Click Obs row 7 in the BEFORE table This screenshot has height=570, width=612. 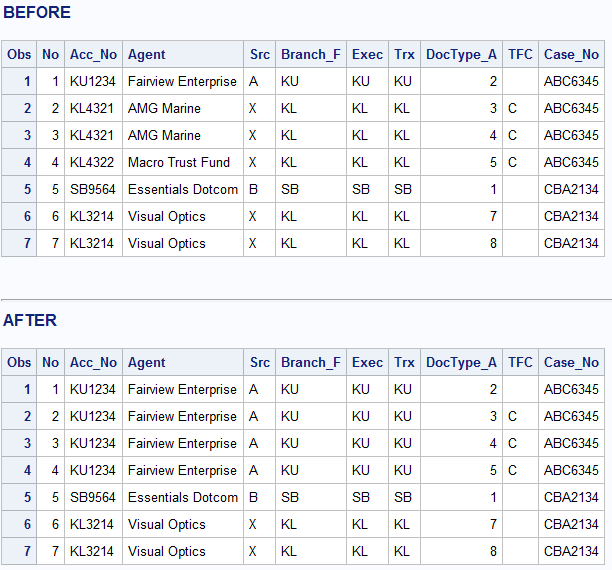coord(19,243)
